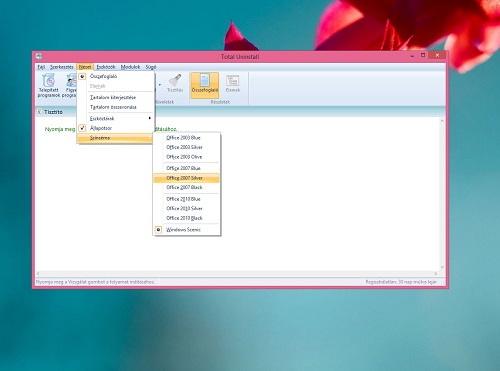500x371 pixels.
Task: Minimize the Total Uninstall window
Action: click(412, 56)
